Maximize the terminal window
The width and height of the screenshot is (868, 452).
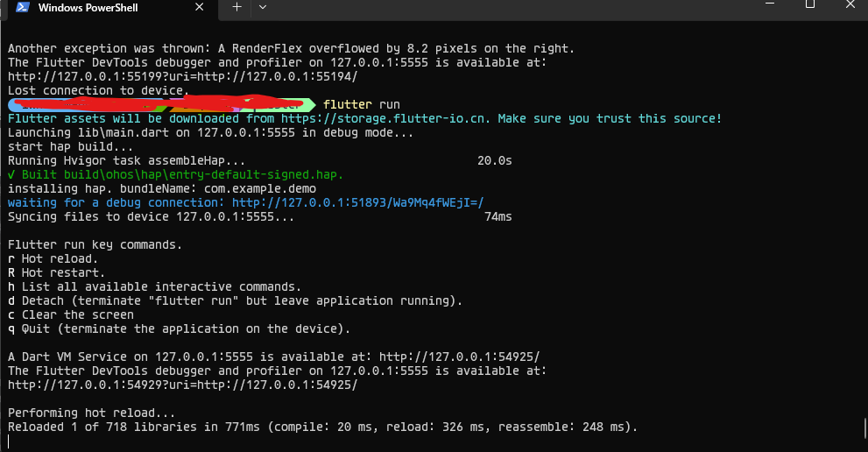[x=810, y=4]
